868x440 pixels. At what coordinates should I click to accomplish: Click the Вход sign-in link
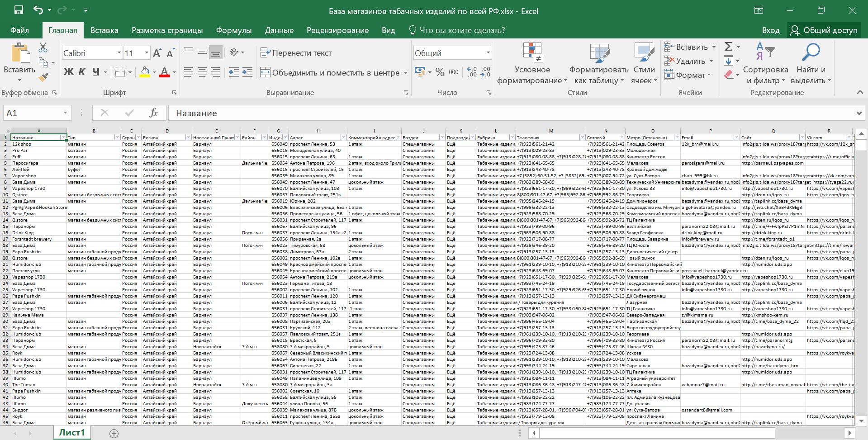[x=770, y=30]
